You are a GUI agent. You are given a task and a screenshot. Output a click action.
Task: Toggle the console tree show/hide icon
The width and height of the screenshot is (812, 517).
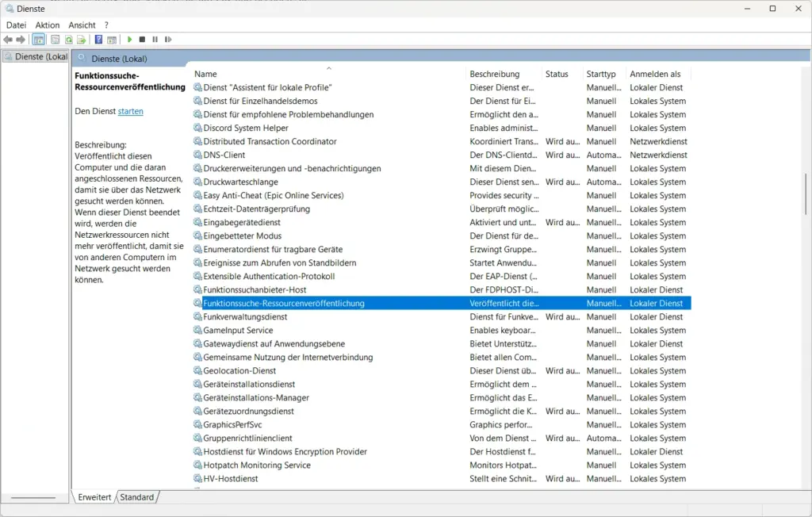[39, 40]
